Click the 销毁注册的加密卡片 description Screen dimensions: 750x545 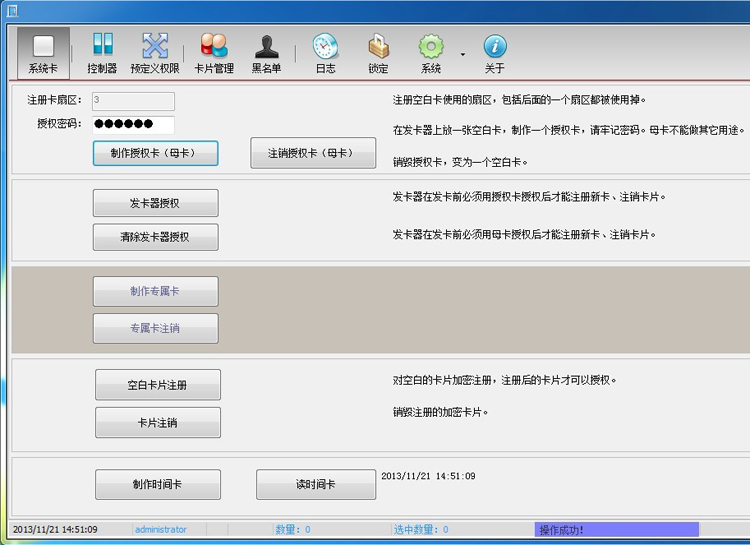point(440,412)
